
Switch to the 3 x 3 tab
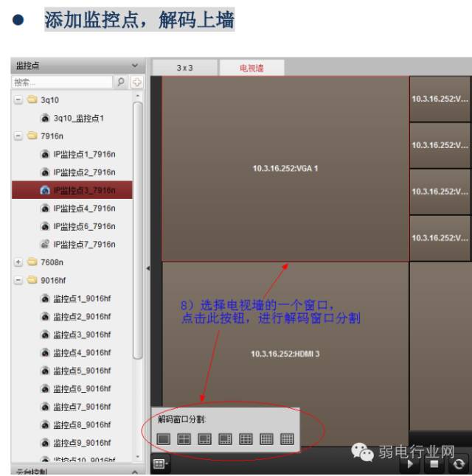coord(185,68)
